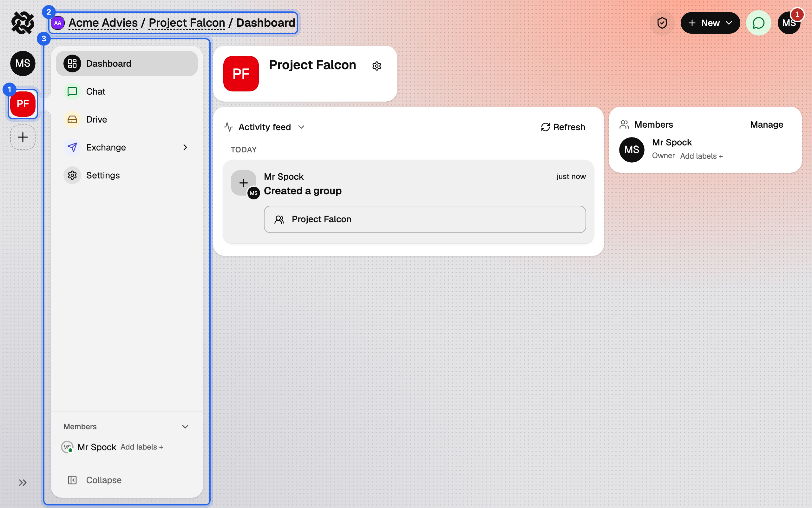Image resolution: width=812 pixels, height=508 pixels.
Task: Click Manage in the Members card
Action: point(766,125)
